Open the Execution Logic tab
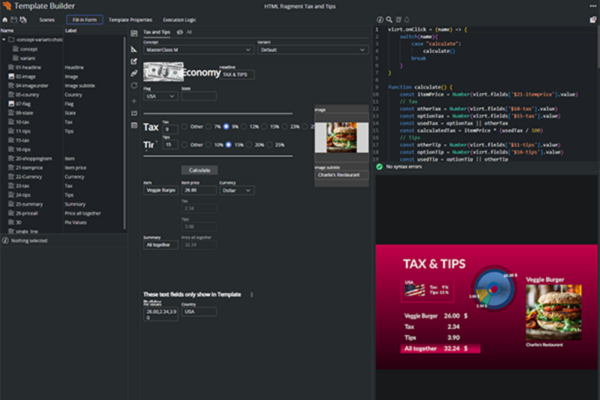This screenshot has height=400, width=600. pos(182,19)
